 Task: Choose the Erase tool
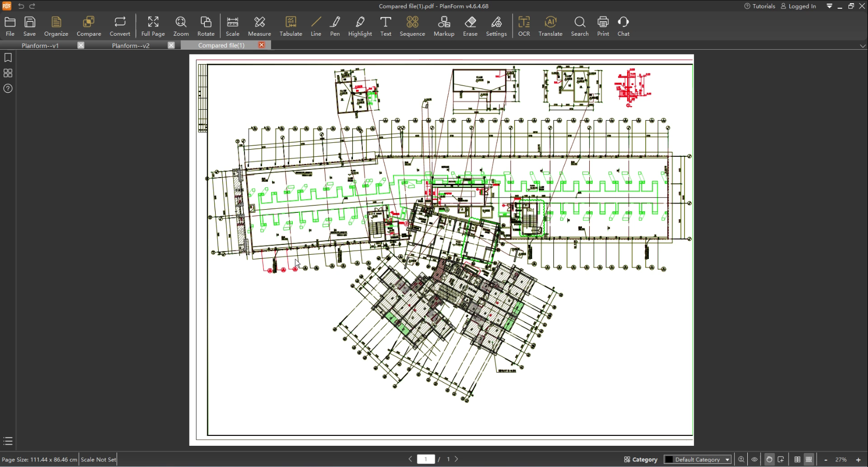[470, 26]
